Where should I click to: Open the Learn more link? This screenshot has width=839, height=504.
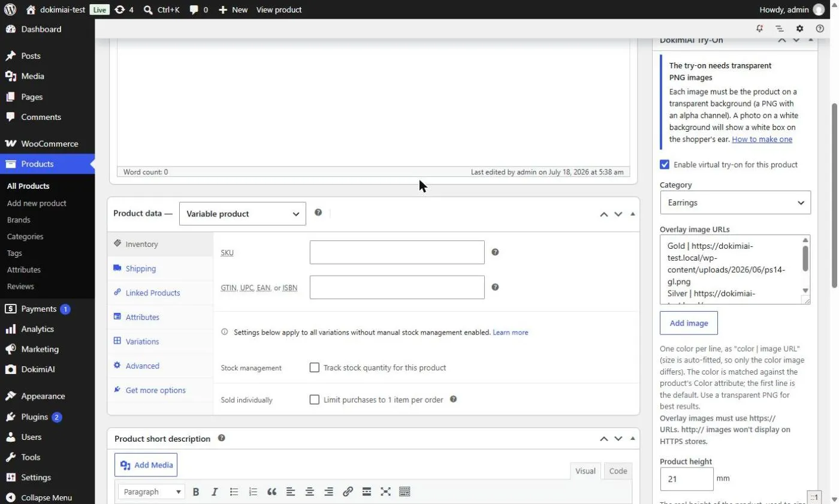[x=510, y=332]
